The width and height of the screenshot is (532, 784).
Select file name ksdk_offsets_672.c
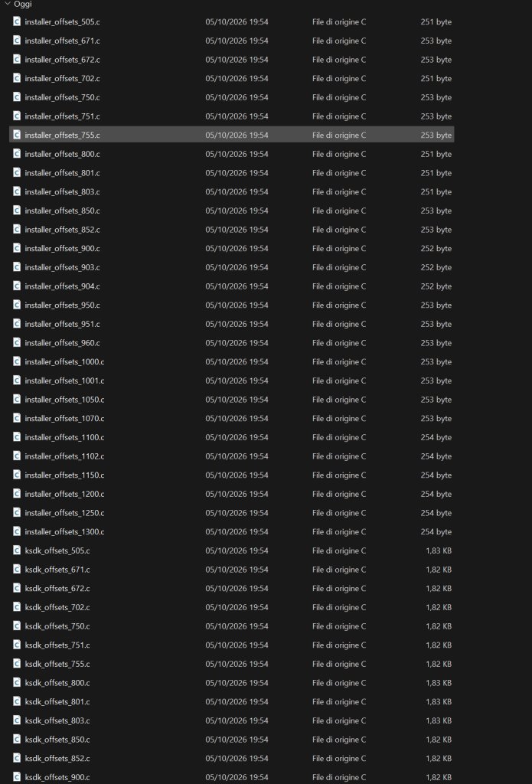click(x=57, y=588)
